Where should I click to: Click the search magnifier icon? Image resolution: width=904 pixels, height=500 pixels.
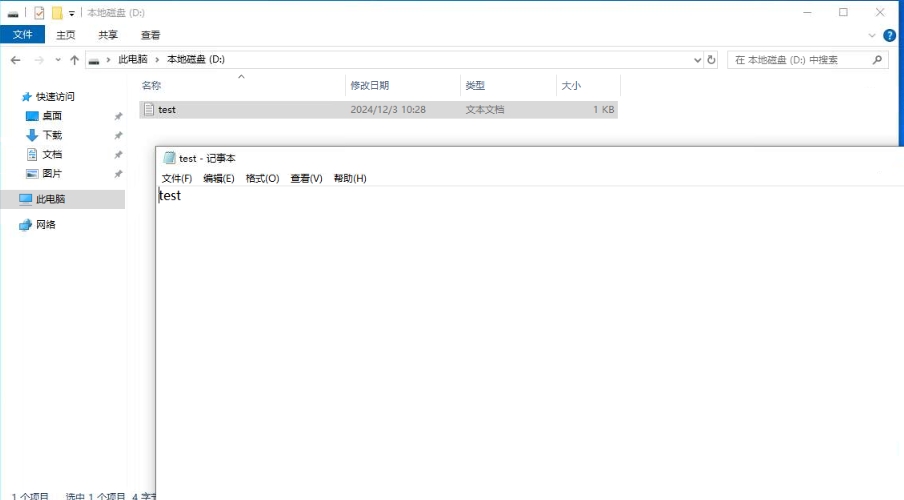877,60
